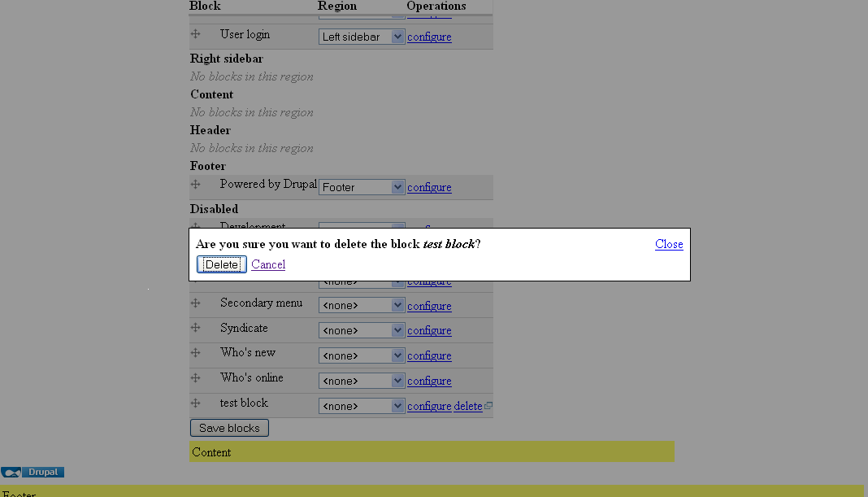The height and width of the screenshot is (497, 868).
Task: Click the Operations column header
Action: click(436, 6)
